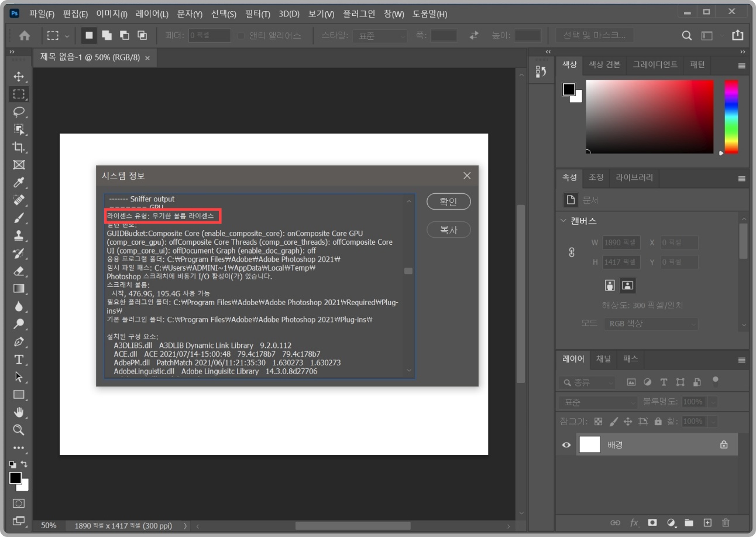Select the Gradient tool
Viewport: 756px width, 537px height.
pyautogui.click(x=19, y=289)
